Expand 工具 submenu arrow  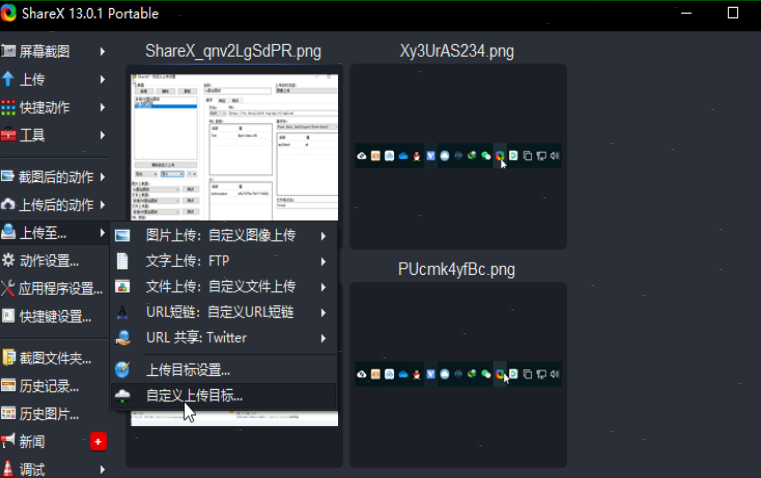click(102, 135)
